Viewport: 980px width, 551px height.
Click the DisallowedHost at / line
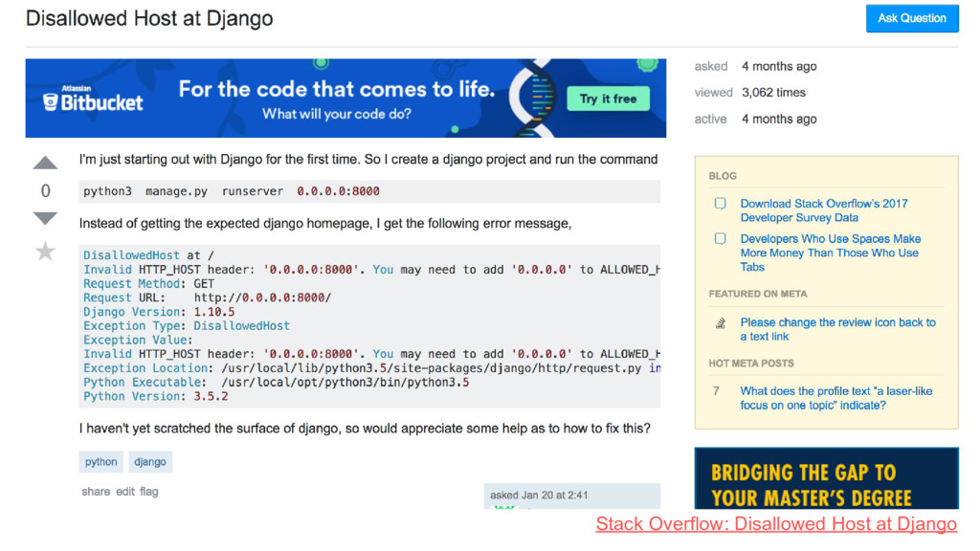click(x=148, y=254)
